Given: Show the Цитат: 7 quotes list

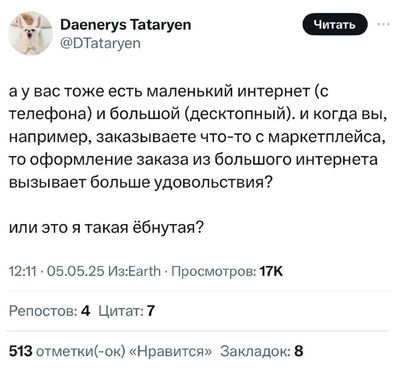Looking at the screenshot, I should tap(127, 311).
